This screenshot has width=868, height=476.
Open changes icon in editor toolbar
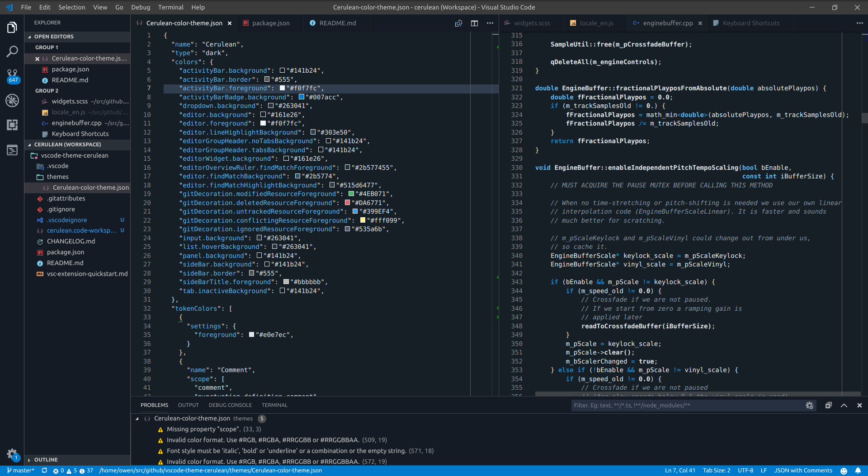458,23
